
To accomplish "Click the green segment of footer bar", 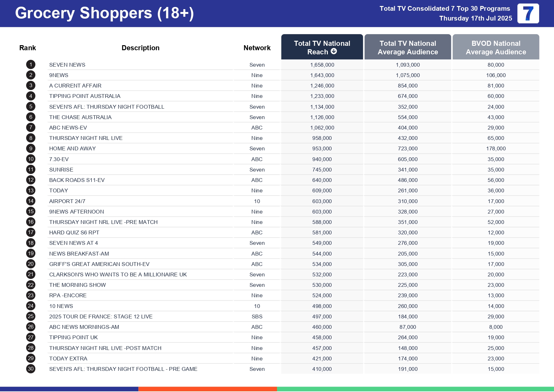I will click(x=415, y=389).
